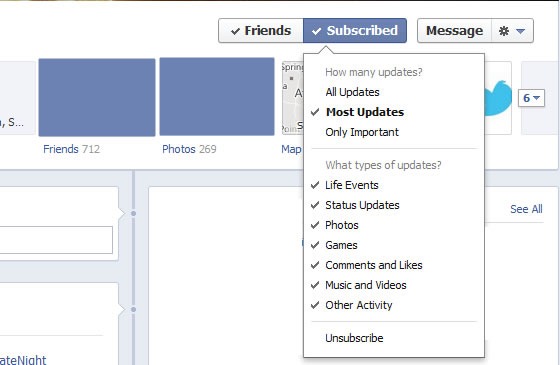Click the Twitter bird icon

click(x=499, y=98)
